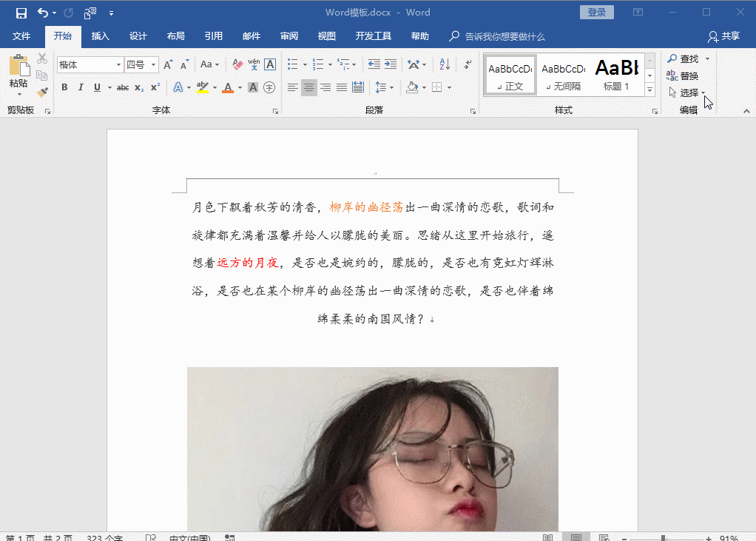Click the Redo icon in the title bar
Image resolution: width=756 pixels, height=541 pixels.
click(x=69, y=13)
